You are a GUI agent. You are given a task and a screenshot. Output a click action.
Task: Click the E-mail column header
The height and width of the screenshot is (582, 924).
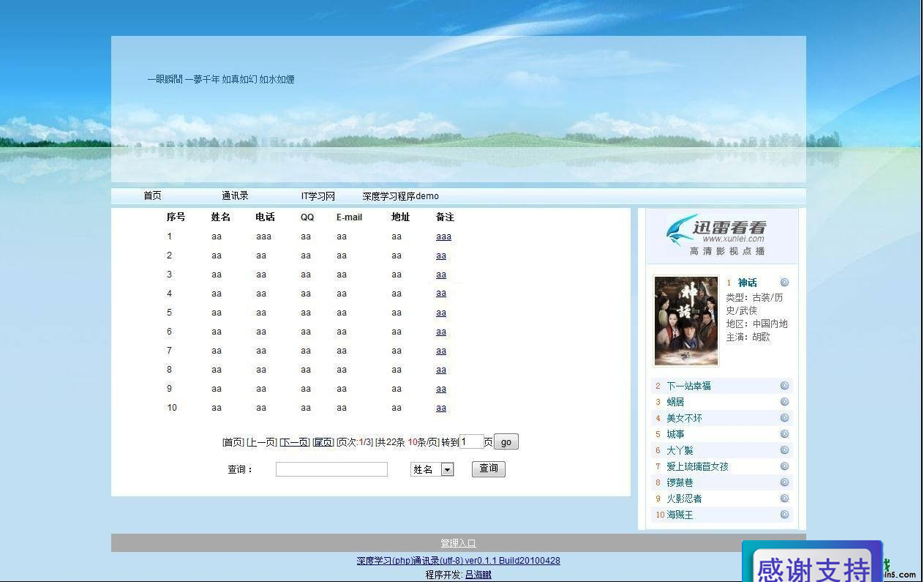pyautogui.click(x=349, y=217)
